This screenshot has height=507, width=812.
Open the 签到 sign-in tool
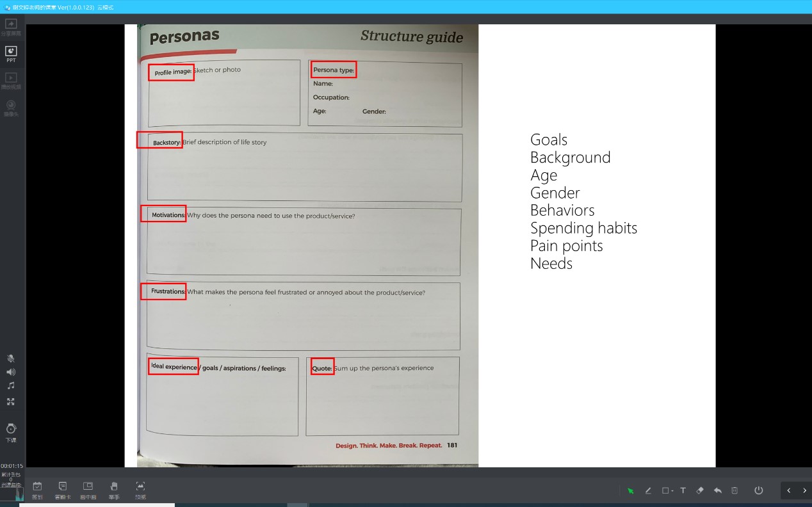point(38,491)
